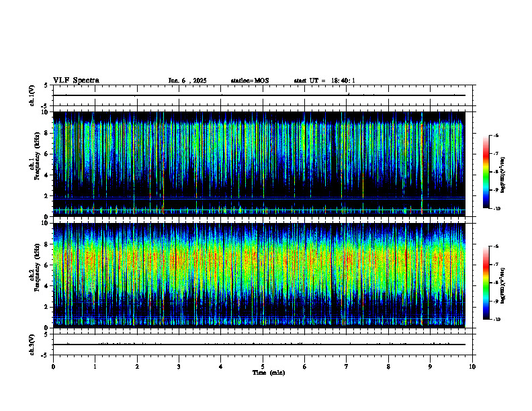Select the "start UT = 18:40: 1" label
Viewport: 532px width, 411px height.
(x=324, y=81)
